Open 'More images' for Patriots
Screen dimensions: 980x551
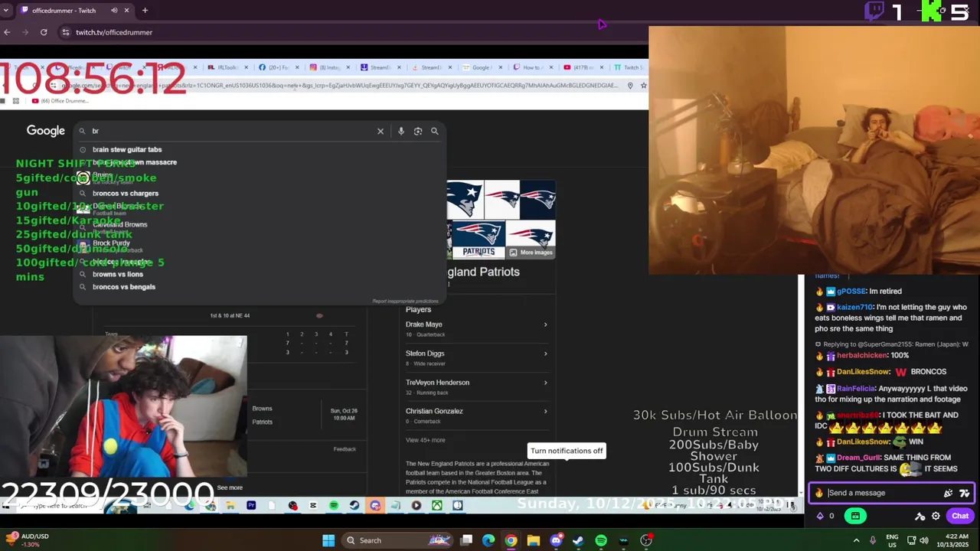coord(531,253)
